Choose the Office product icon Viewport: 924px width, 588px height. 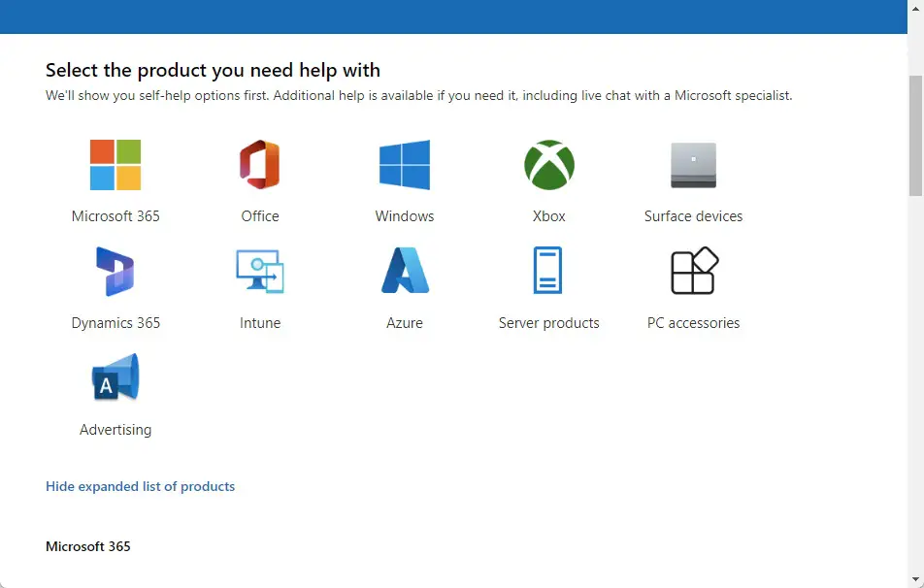260,165
